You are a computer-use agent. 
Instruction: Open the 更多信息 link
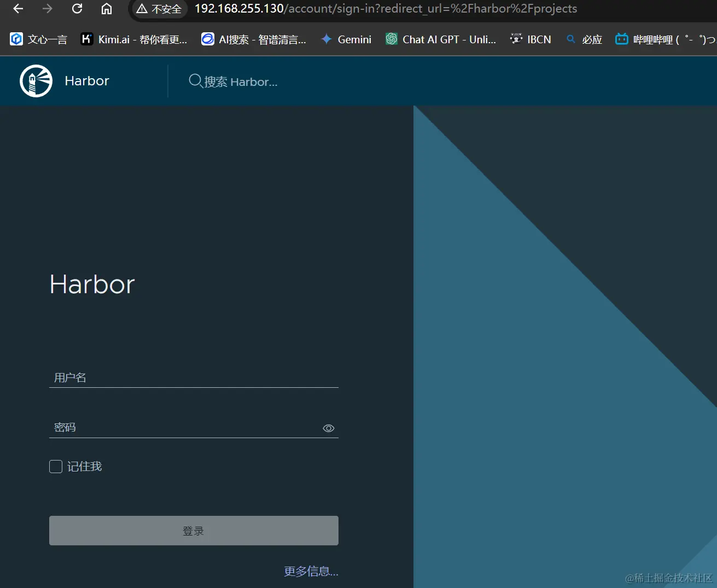click(x=311, y=572)
